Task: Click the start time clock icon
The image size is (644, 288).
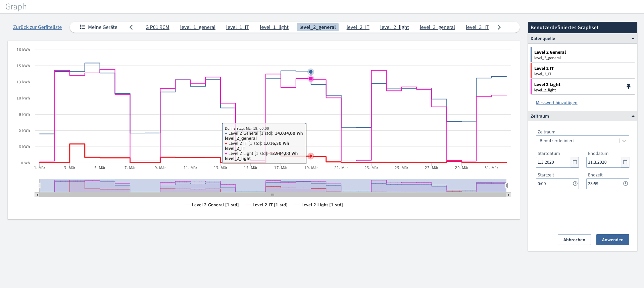Action: pyautogui.click(x=575, y=184)
